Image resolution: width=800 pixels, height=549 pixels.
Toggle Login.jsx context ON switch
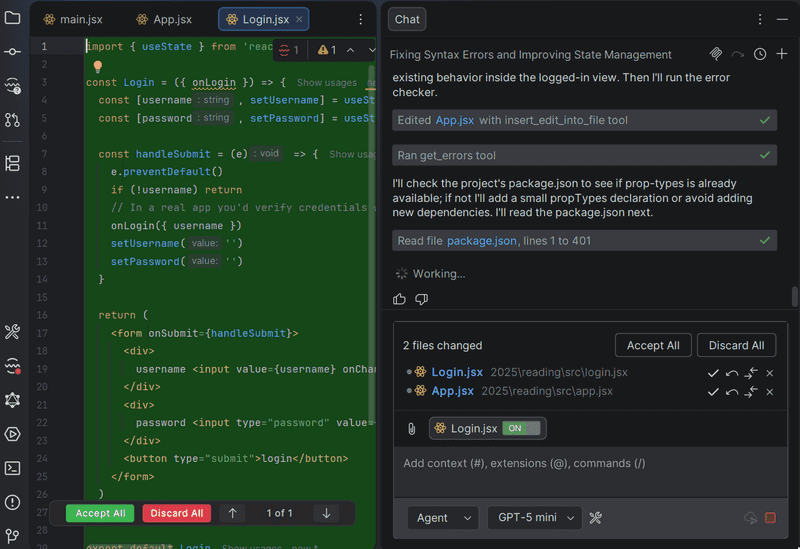[x=521, y=428]
